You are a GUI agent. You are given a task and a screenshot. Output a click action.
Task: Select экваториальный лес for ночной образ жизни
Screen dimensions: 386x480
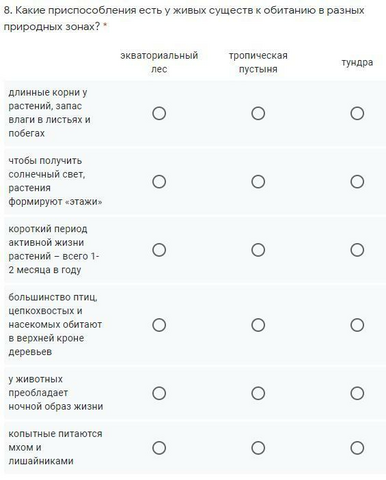point(159,393)
